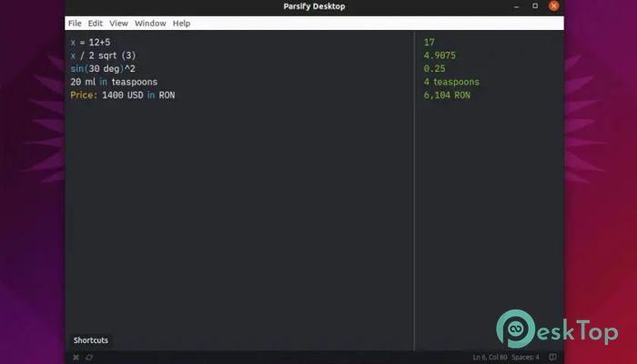Click the refresh icon in the status bar

89,357
